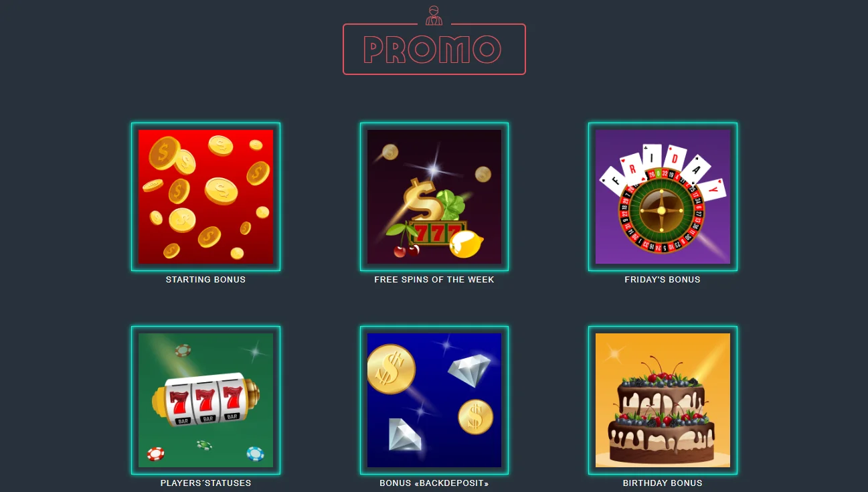Open the Starting Bonus gold coins image
Screen dimensions: 868x492
[205, 197]
